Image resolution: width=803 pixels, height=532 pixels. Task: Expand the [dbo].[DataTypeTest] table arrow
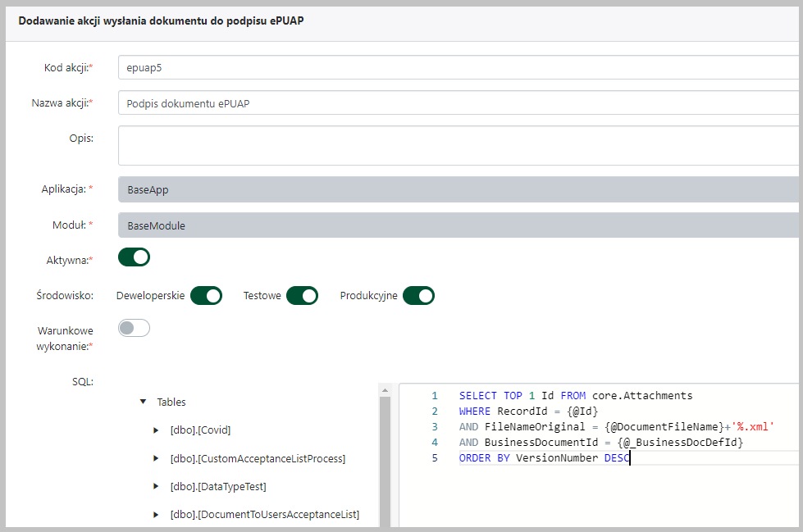[x=157, y=486]
